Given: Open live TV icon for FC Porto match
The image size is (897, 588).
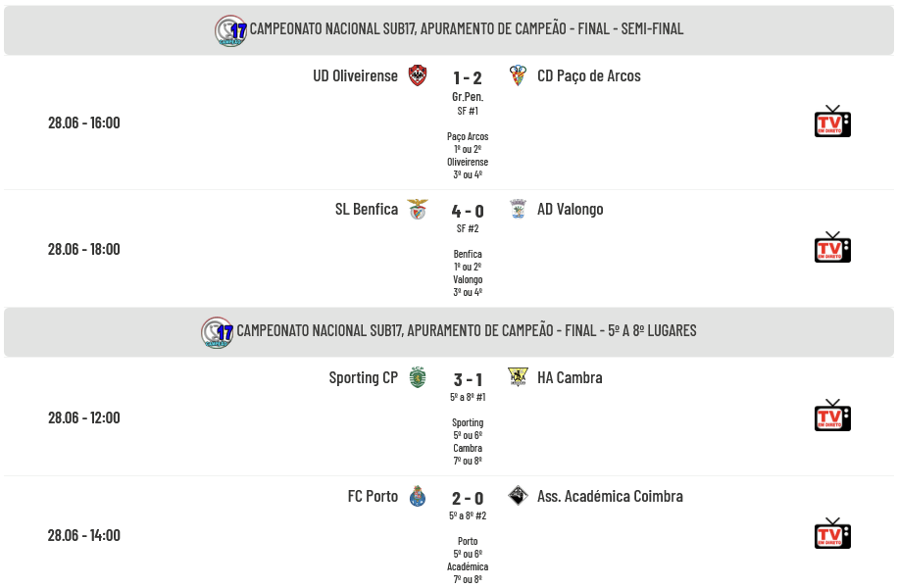Looking at the screenshot, I should click(832, 534).
